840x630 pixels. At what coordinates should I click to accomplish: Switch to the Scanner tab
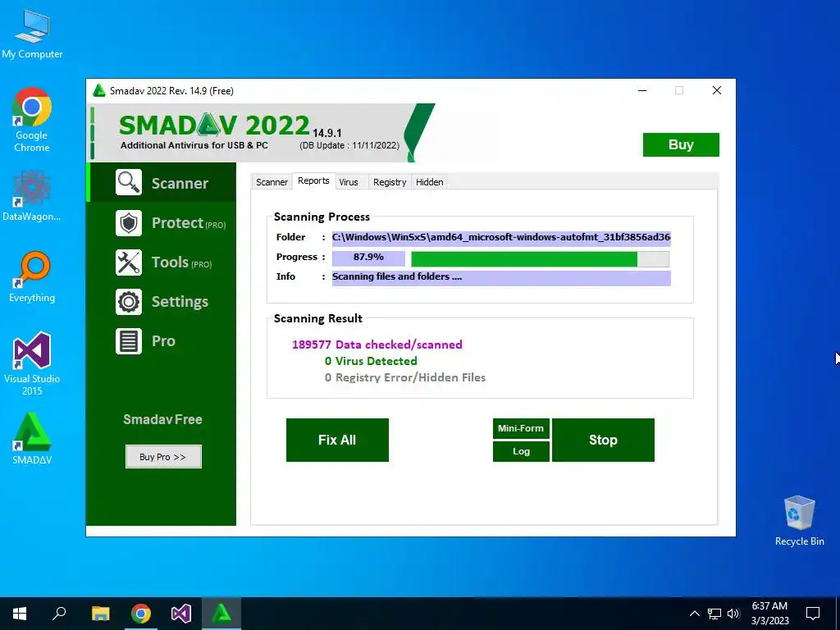[x=272, y=182]
